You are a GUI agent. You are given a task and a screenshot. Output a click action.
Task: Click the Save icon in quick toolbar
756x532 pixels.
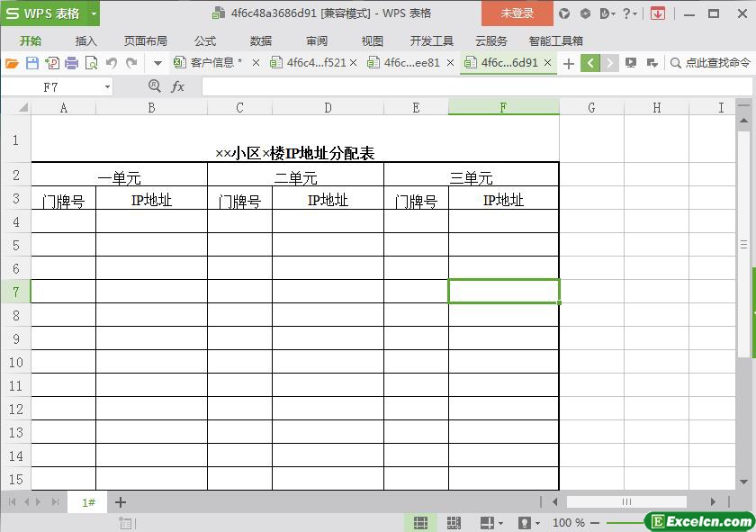coord(32,63)
